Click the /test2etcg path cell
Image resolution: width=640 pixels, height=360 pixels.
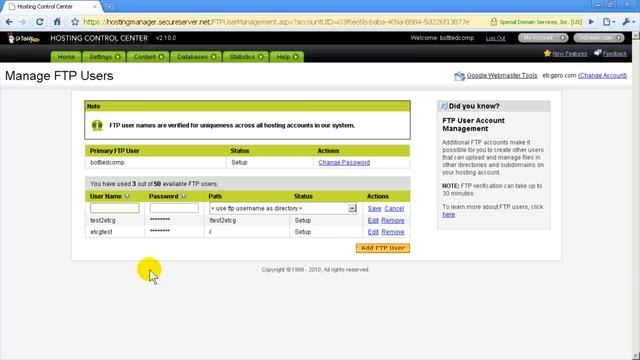pos(247,220)
